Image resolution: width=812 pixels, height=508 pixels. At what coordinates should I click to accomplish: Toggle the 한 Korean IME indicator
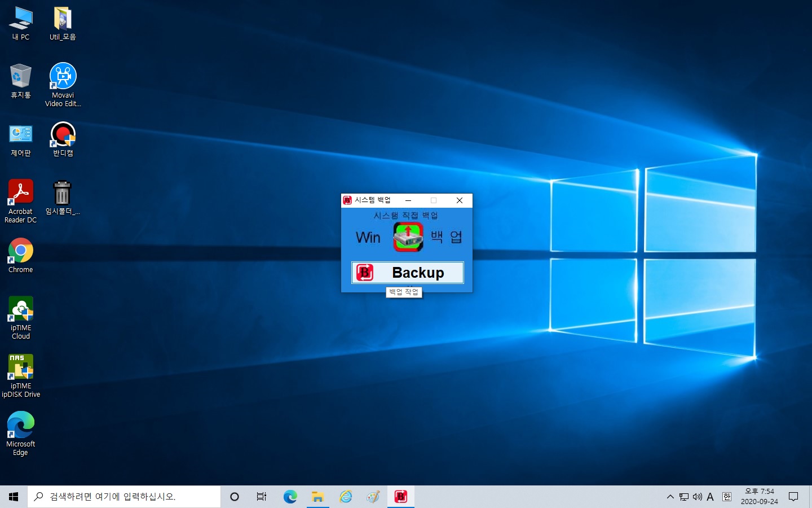[x=727, y=497]
